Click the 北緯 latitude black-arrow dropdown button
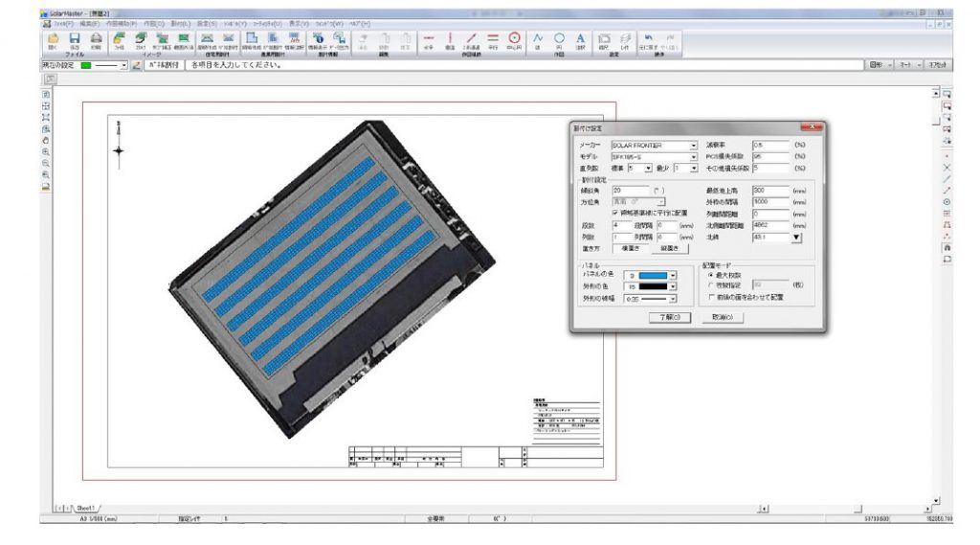The width and height of the screenshot is (980, 545). [796, 238]
